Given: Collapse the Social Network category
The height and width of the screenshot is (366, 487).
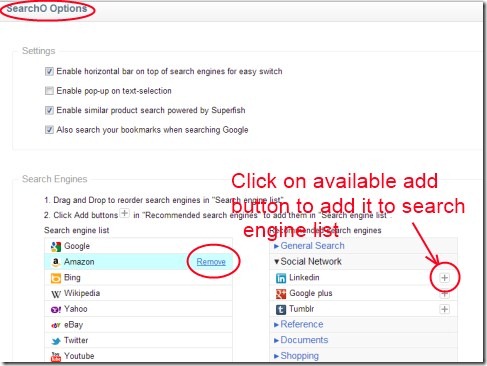Looking at the screenshot, I should point(308,261).
